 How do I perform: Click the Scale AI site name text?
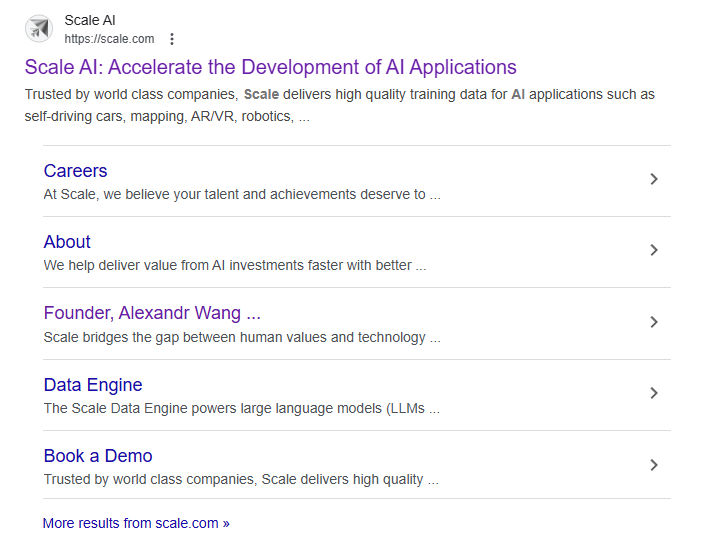click(x=90, y=20)
